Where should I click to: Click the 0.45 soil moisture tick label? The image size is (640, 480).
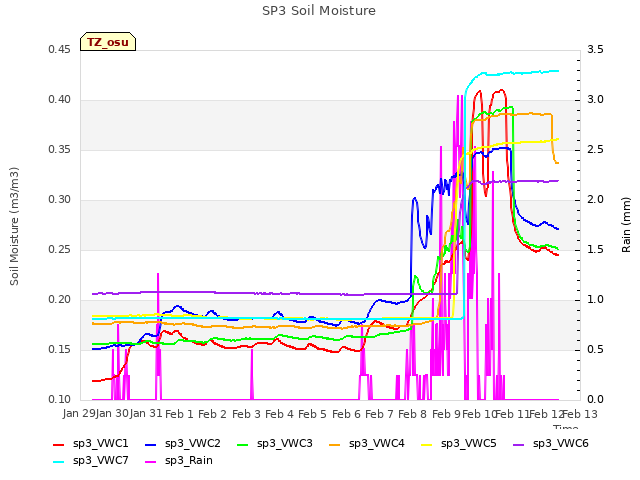pyautogui.click(x=60, y=50)
